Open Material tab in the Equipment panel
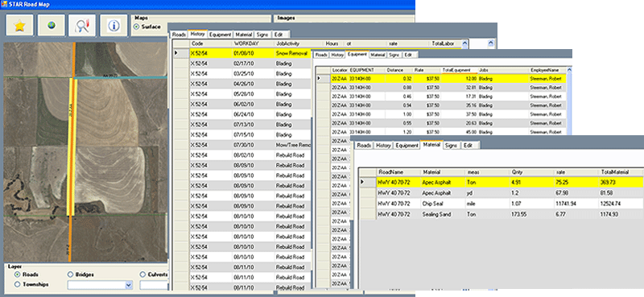Viewport: 644px width, 297px height. pos(378,55)
